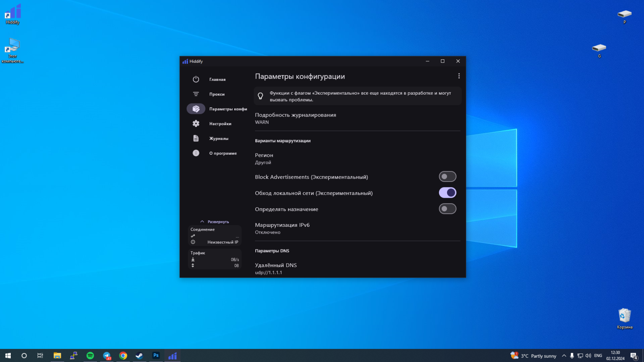The image size is (644, 362).
Task: Click the network tray icon
Action: [x=580, y=356]
